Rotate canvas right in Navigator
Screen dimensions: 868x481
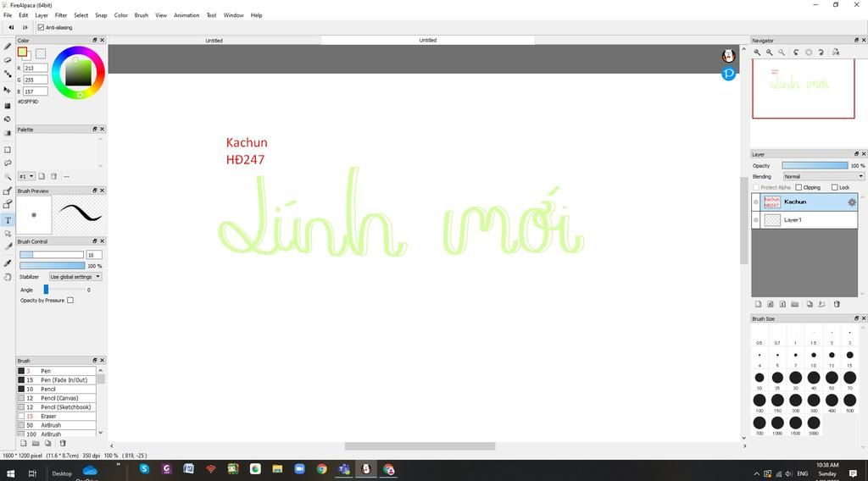pyautogui.click(x=821, y=52)
